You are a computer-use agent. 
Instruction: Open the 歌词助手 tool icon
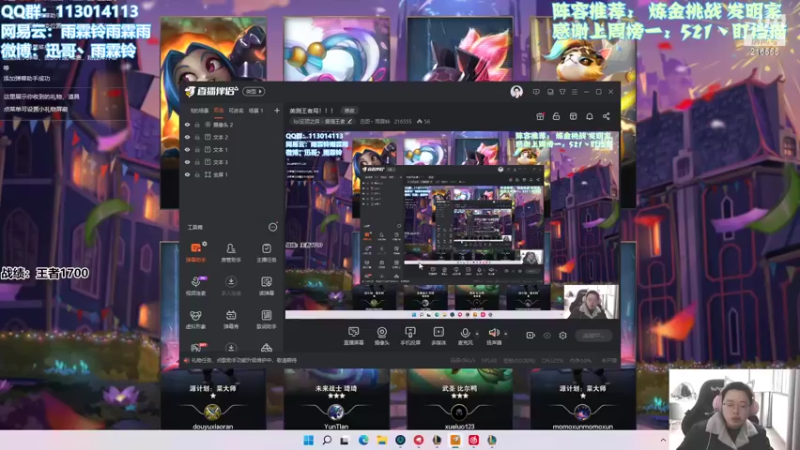pyautogui.click(x=266, y=319)
